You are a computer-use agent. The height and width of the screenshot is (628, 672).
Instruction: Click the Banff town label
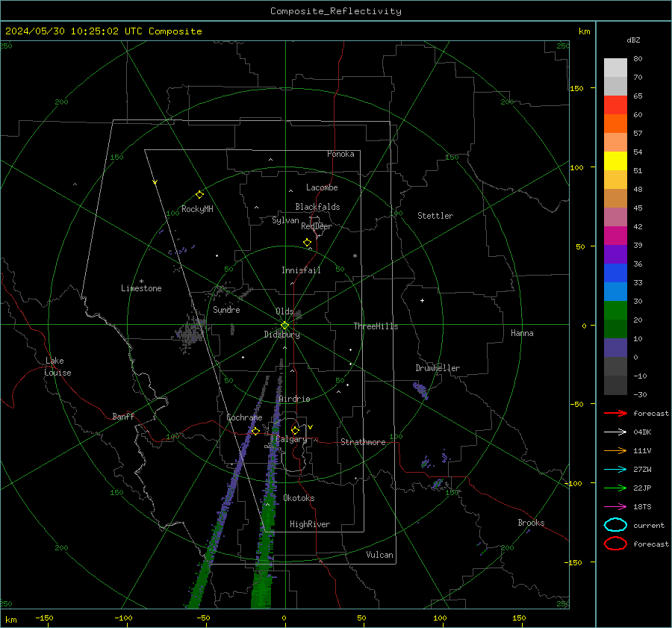point(123,417)
